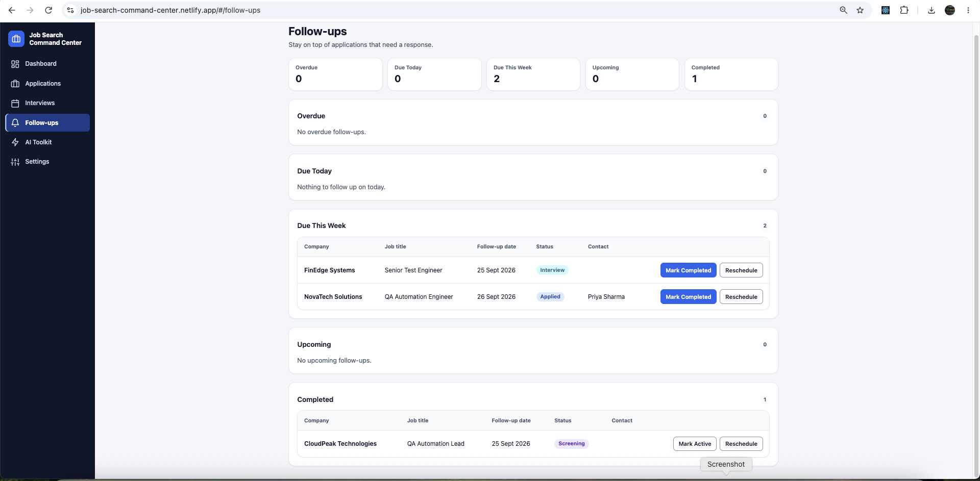Viewport: 980px width, 481px height.
Task: Click the Completed summary card
Action: point(731,74)
